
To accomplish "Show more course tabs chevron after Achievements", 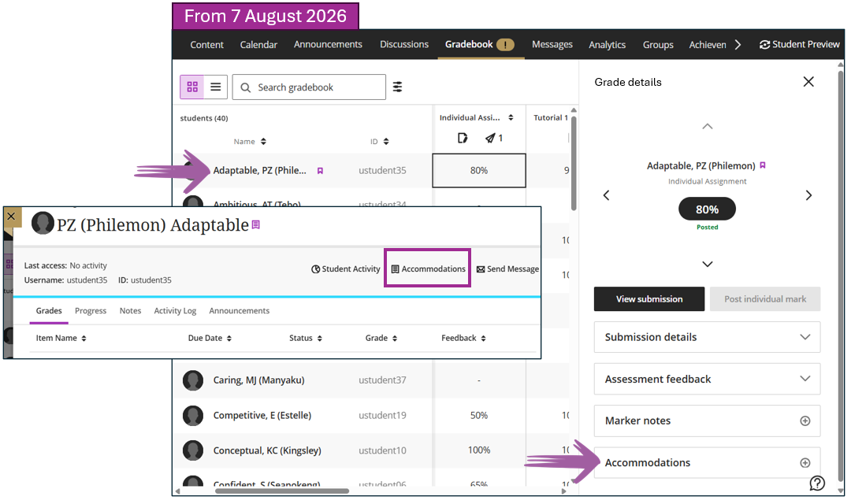I will [738, 44].
